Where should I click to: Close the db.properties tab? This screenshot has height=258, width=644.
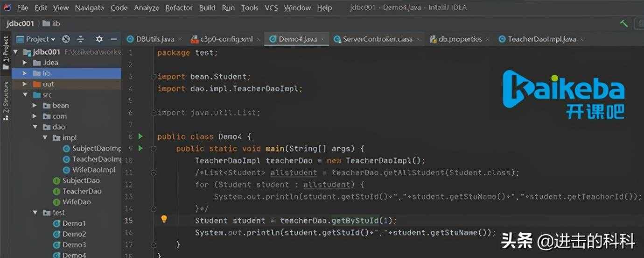[x=488, y=40]
